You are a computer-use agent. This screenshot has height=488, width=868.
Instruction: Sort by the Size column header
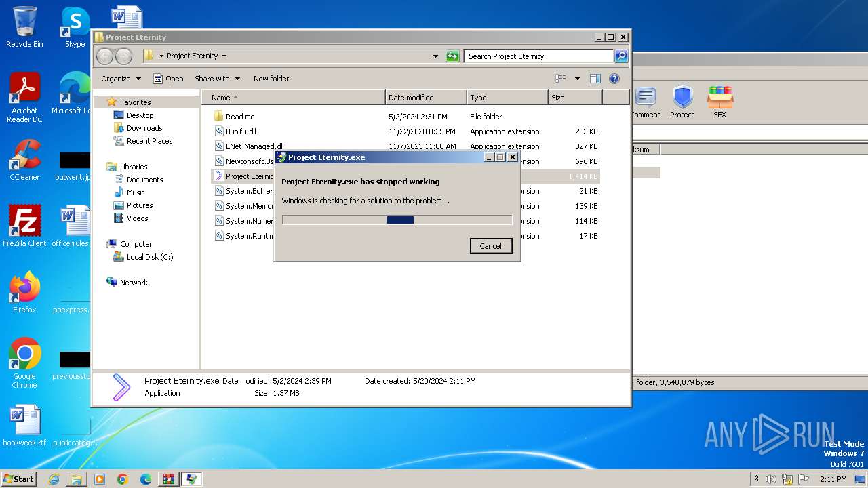click(575, 98)
